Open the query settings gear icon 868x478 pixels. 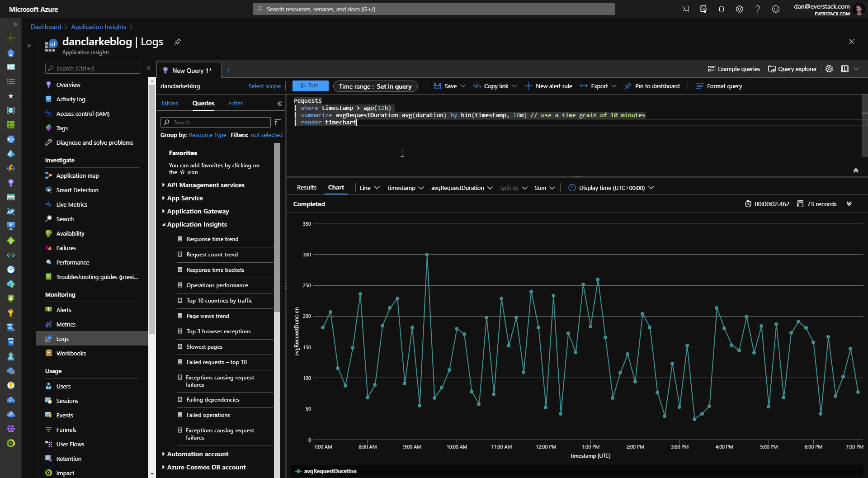(829, 69)
